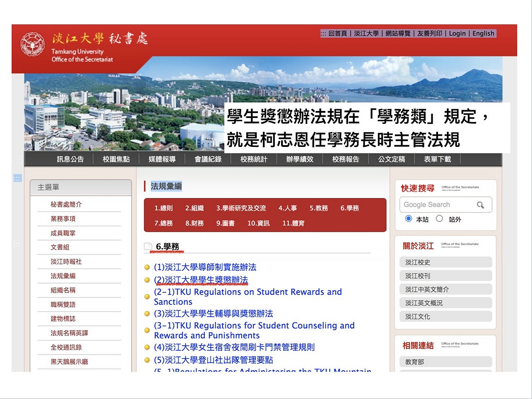Open 網站導覽 in the top bar
The image size is (532, 399).
398,33
